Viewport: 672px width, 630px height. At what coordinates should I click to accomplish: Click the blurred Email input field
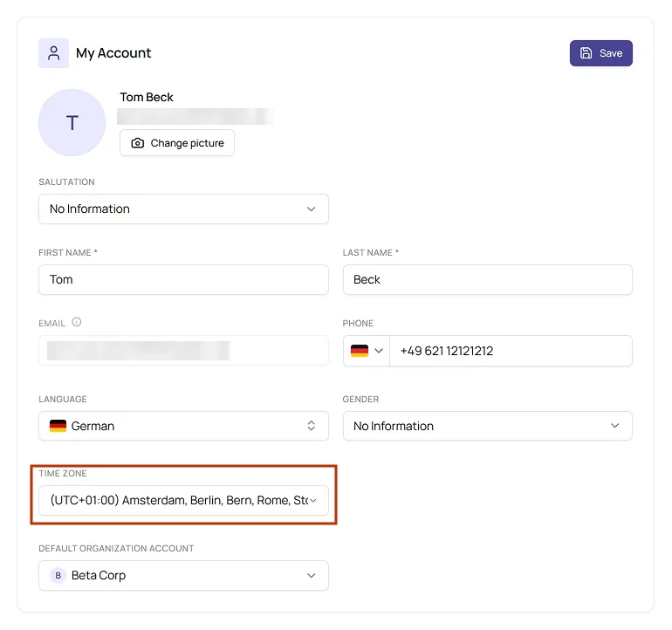pyautogui.click(x=183, y=351)
